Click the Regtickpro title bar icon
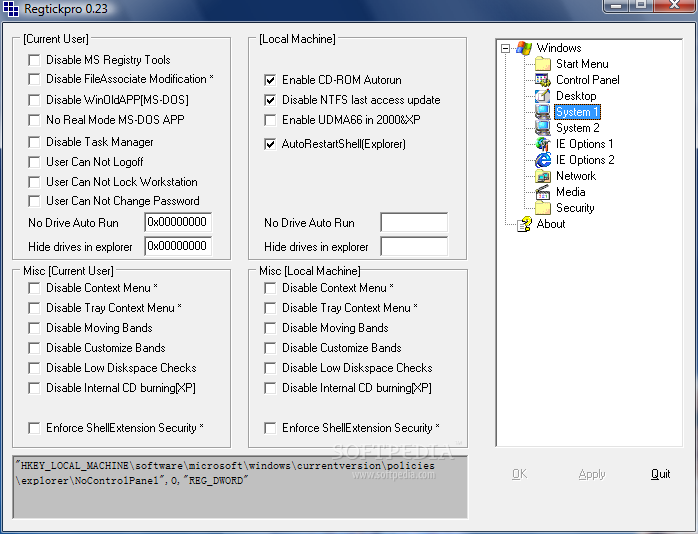The width and height of the screenshot is (698, 534). pos(11,9)
